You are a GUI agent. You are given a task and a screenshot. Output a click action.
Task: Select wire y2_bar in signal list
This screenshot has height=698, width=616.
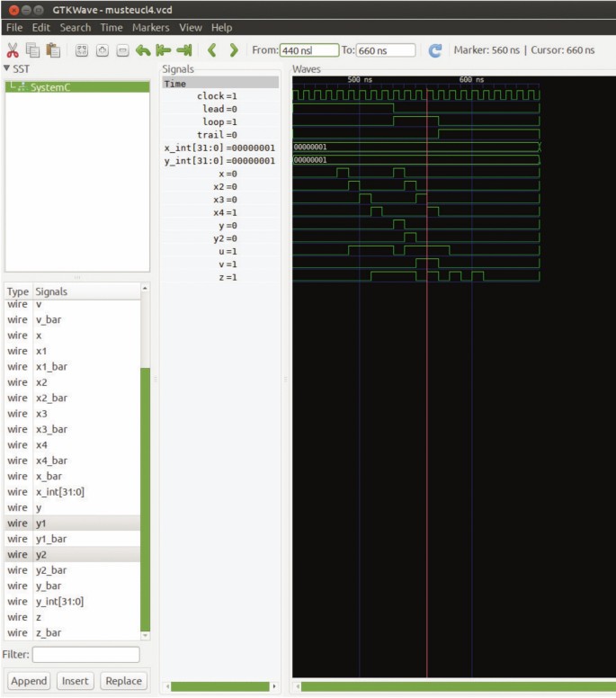tap(73, 569)
